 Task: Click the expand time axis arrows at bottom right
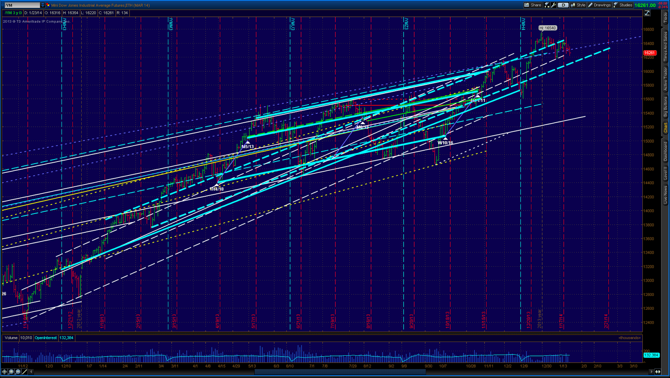pyautogui.click(x=658, y=372)
